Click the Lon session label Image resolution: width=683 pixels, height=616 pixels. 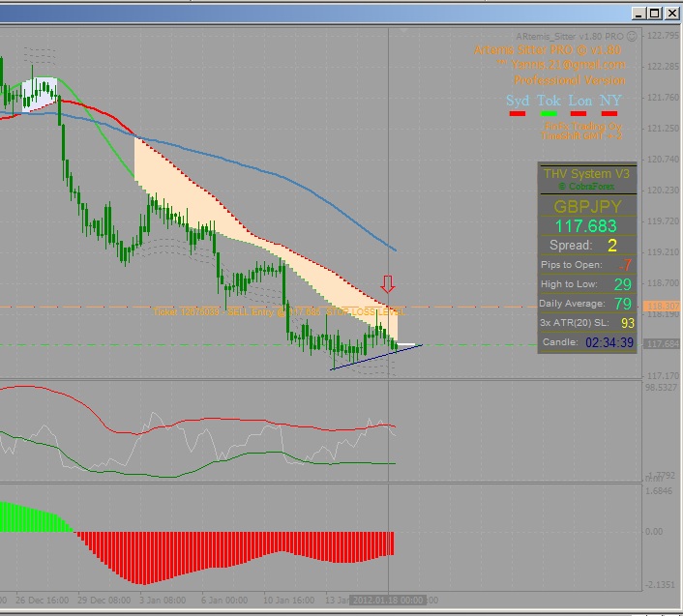click(x=579, y=101)
